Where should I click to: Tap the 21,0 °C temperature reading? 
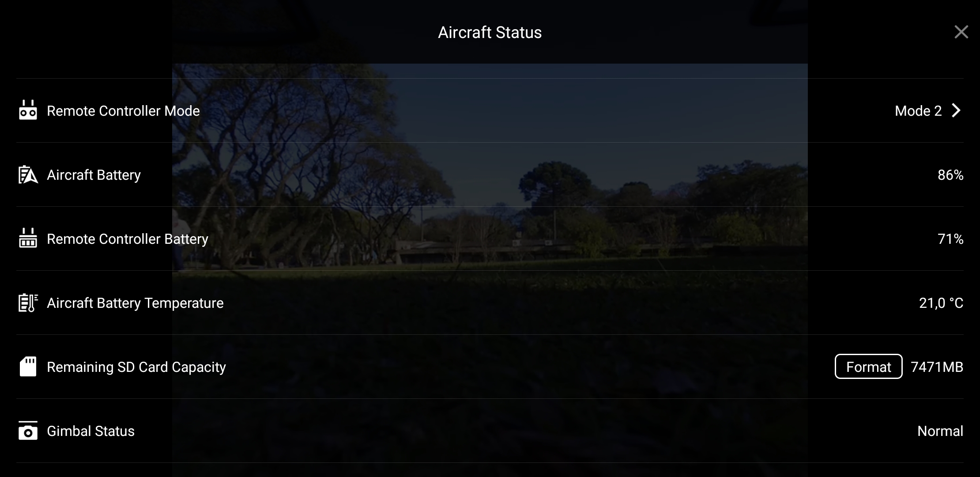tap(941, 303)
